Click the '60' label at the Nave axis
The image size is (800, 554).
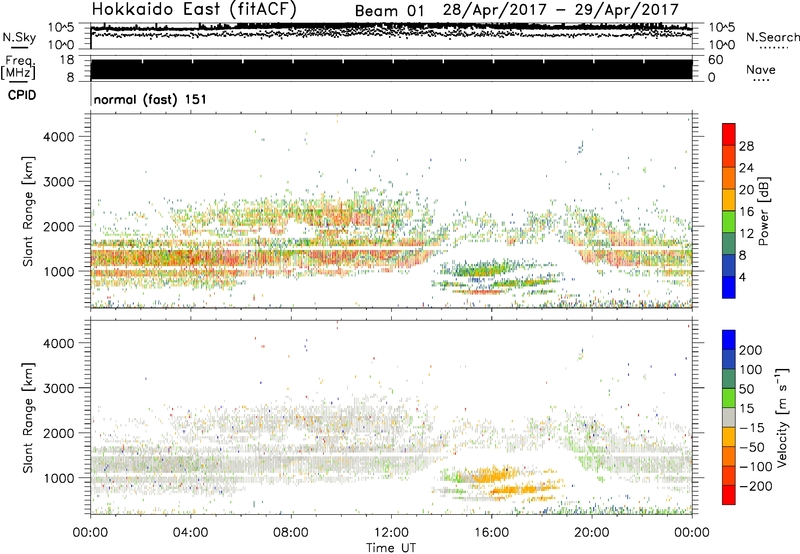click(715, 60)
